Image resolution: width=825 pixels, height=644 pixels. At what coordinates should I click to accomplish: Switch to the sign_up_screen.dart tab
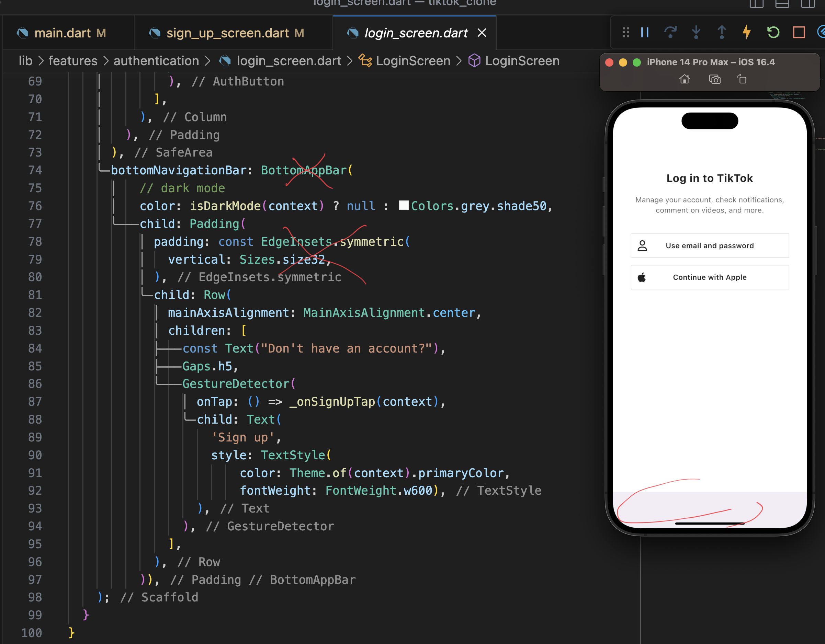[227, 33]
